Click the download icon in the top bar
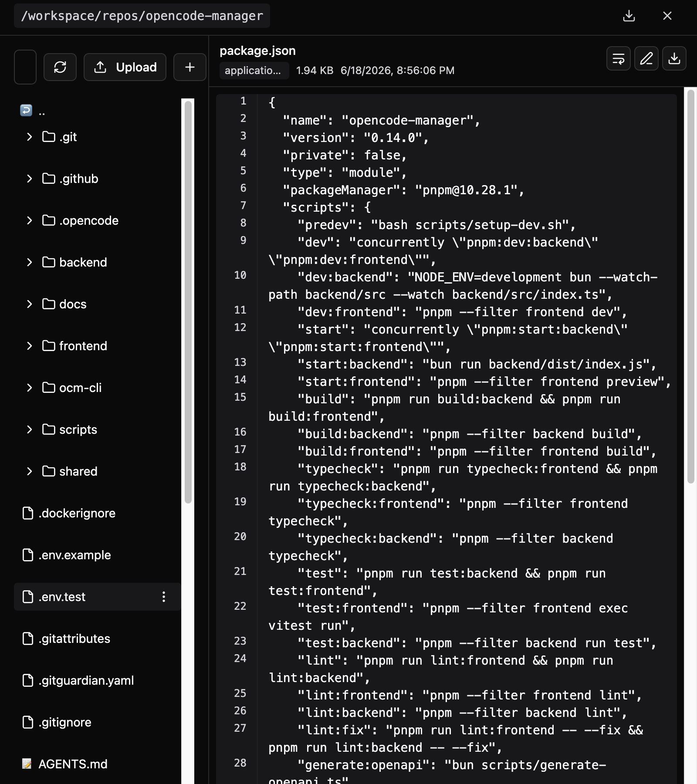Image resolution: width=697 pixels, height=784 pixels. coord(629,16)
